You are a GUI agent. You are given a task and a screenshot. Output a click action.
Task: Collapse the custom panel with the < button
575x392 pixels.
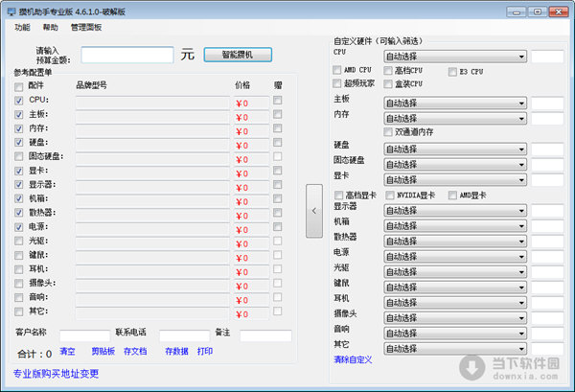pyautogui.click(x=314, y=211)
